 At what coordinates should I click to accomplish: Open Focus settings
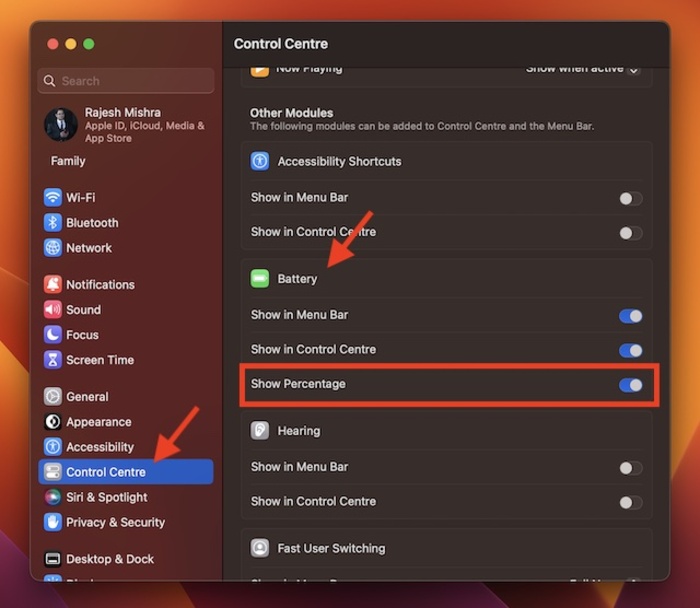click(126, 334)
